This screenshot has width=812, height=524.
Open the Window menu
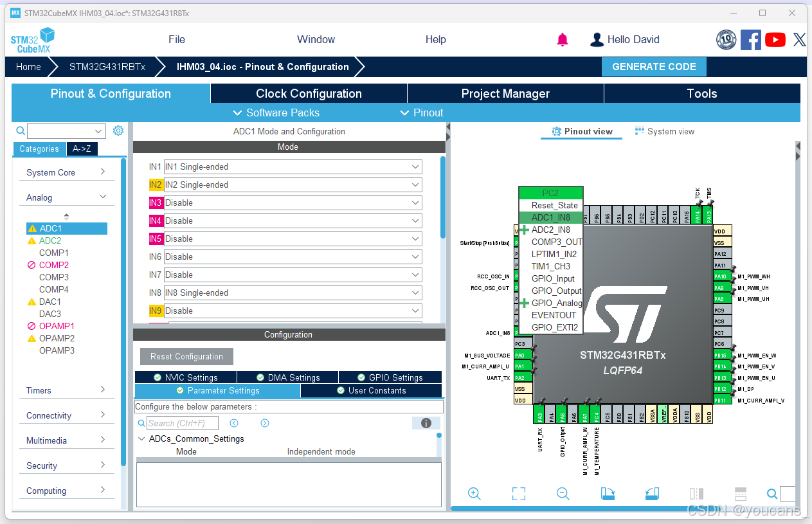[316, 40]
